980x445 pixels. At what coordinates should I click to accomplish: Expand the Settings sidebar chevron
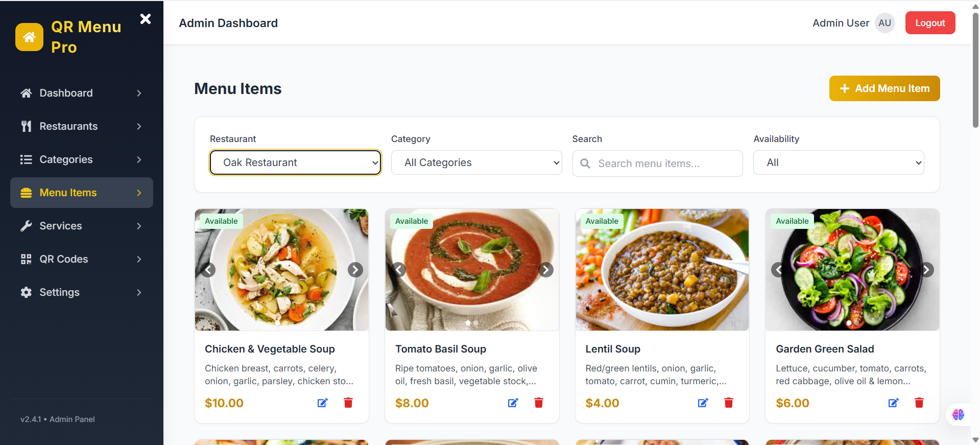(138, 292)
